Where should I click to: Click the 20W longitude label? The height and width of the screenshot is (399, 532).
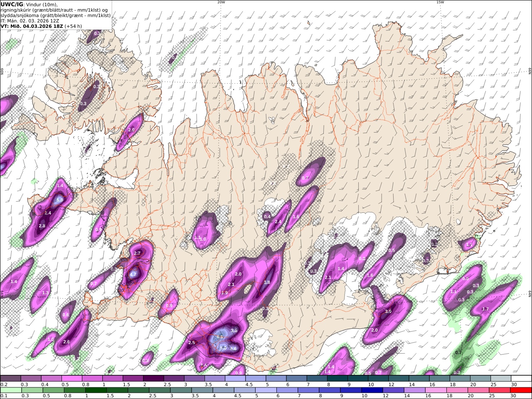pyautogui.click(x=221, y=2)
